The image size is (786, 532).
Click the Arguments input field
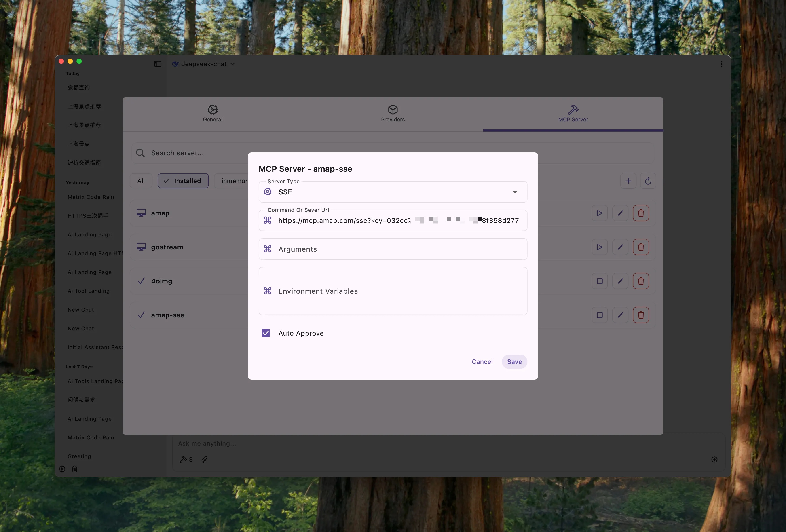[x=392, y=249]
